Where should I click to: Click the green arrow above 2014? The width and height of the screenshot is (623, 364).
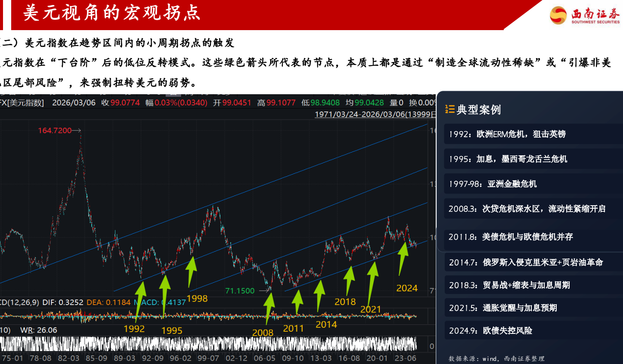point(319,296)
